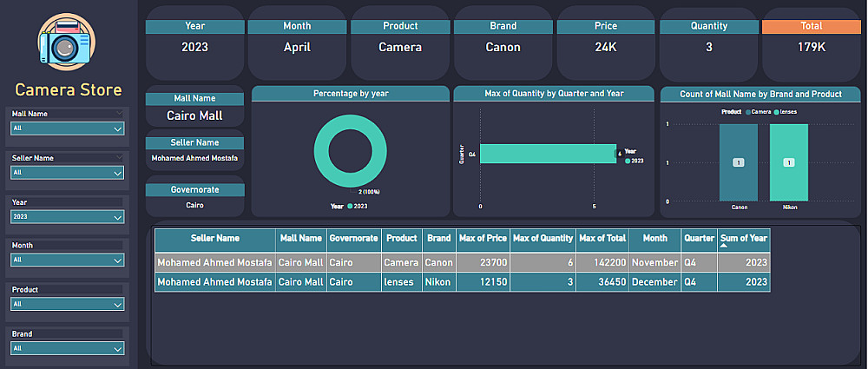
Task: Click the Q4 bar in quantity chart
Action: 547,154
